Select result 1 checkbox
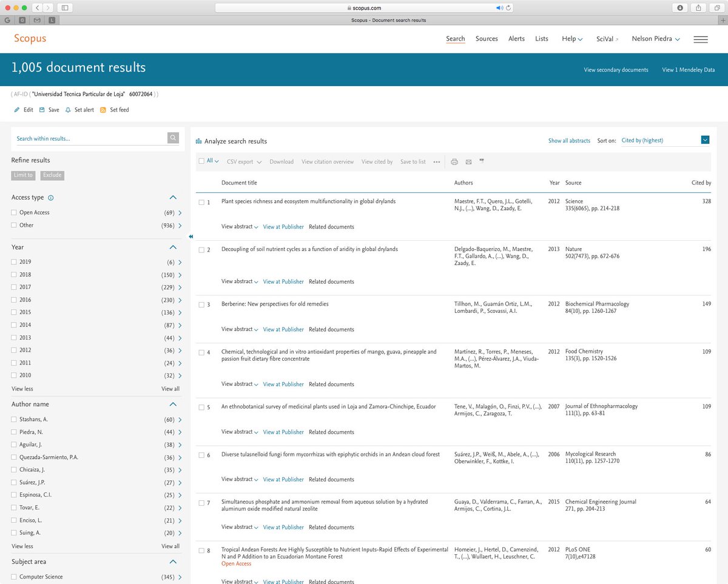728x584 pixels. 201,202
